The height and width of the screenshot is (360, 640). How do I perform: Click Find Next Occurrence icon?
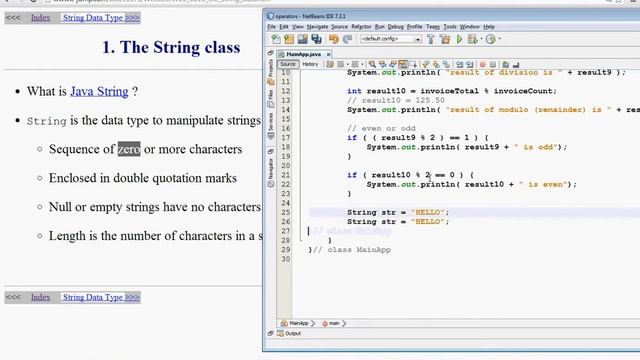(393, 64)
